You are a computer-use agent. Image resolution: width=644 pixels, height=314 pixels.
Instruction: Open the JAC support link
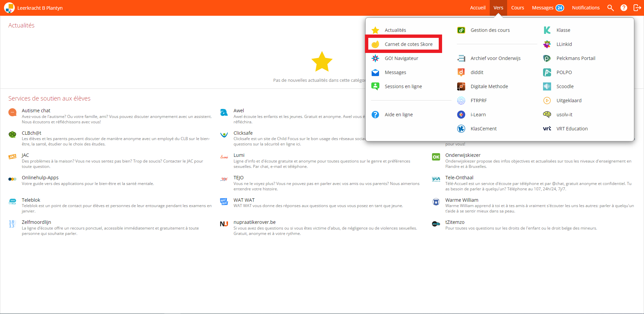click(x=25, y=155)
